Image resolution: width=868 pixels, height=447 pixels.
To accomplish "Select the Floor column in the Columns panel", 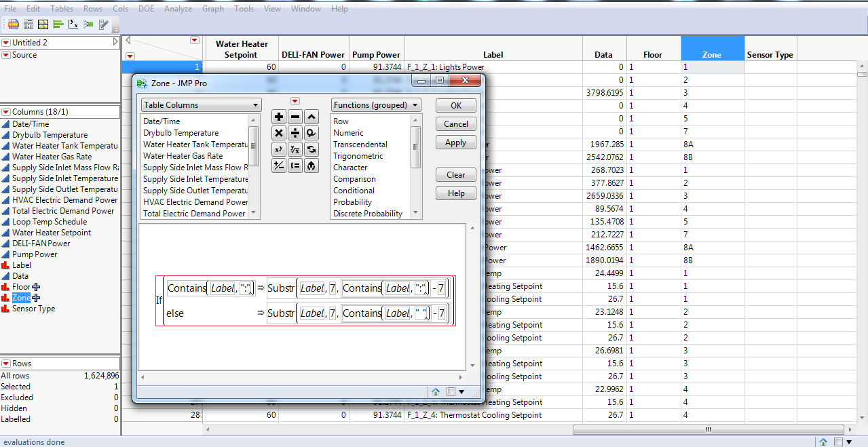I will [21, 287].
